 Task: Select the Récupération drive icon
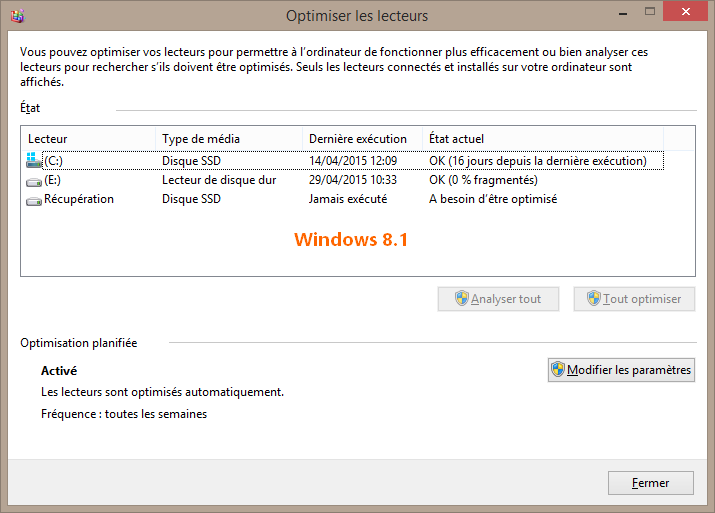coord(34,201)
